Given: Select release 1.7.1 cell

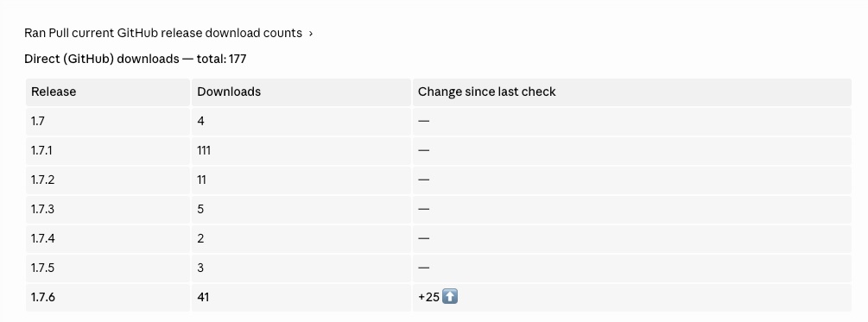Looking at the screenshot, I should (108, 150).
